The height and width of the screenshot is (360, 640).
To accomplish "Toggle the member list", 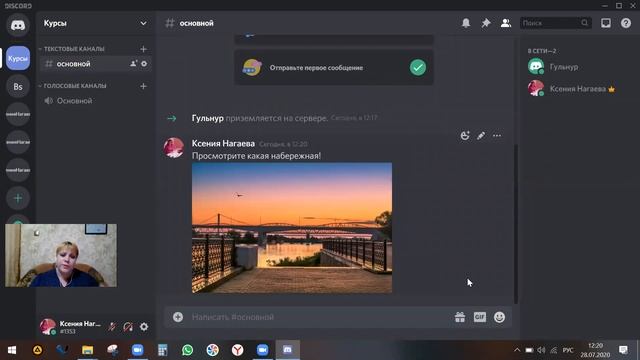I will (506, 23).
